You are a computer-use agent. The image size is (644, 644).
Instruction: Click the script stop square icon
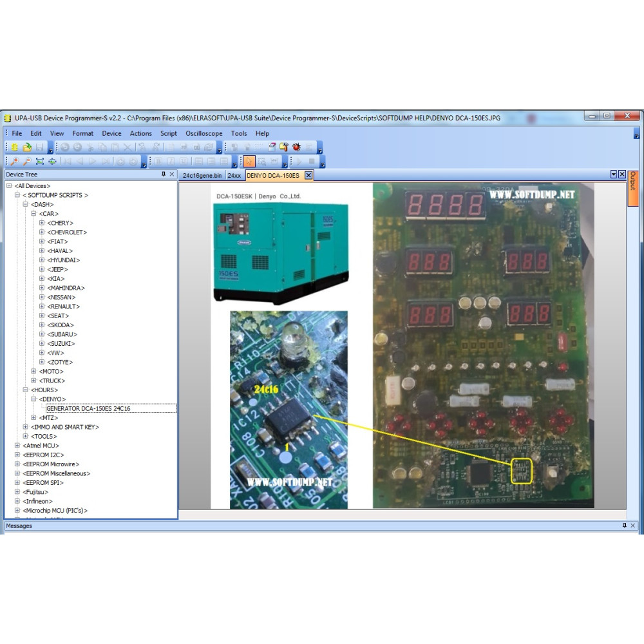(x=312, y=162)
